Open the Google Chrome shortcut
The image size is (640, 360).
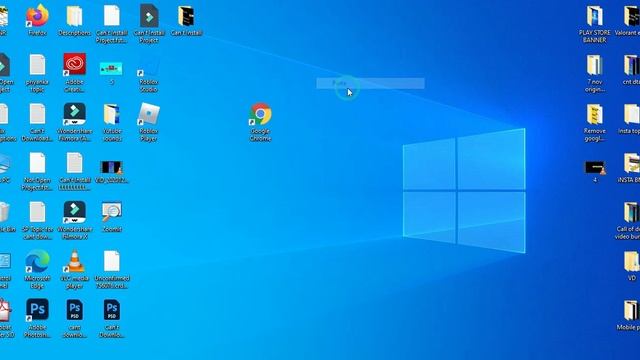(x=260, y=114)
